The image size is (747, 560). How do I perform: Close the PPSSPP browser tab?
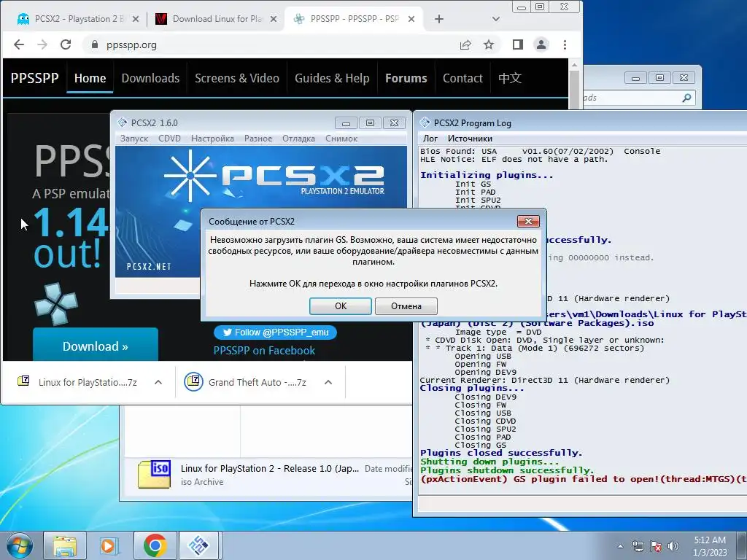click(411, 19)
